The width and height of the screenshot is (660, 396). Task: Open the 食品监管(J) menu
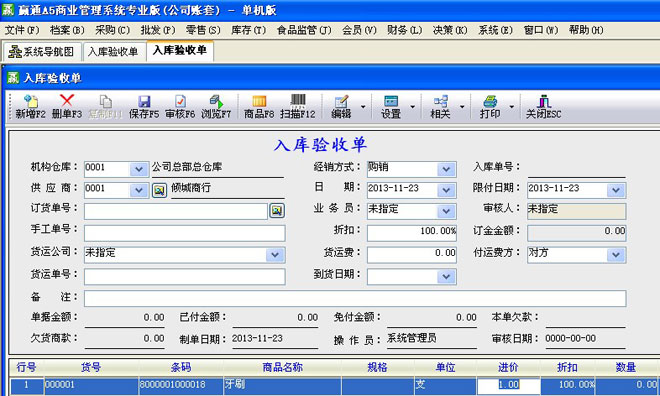point(304,30)
